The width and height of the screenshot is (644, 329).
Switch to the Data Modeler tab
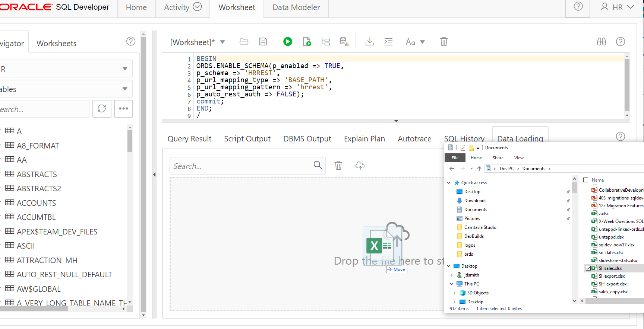point(296,7)
